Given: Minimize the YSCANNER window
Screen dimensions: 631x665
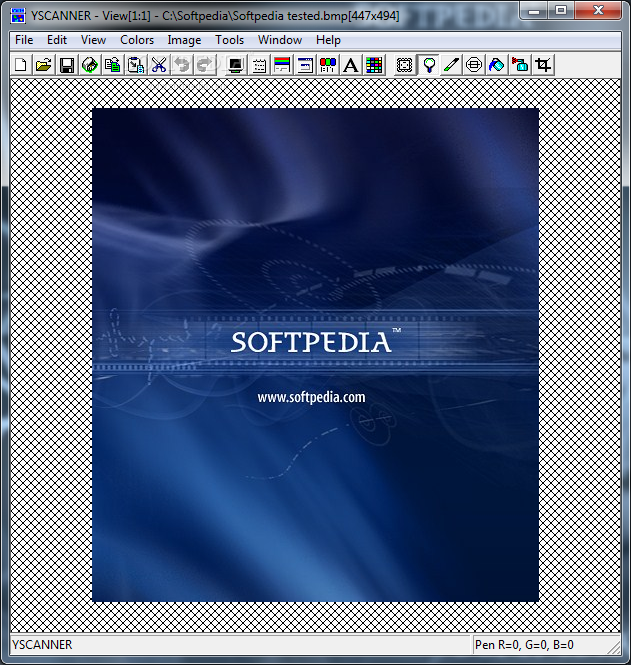Looking at the screenshot, I should click(534, 10).
